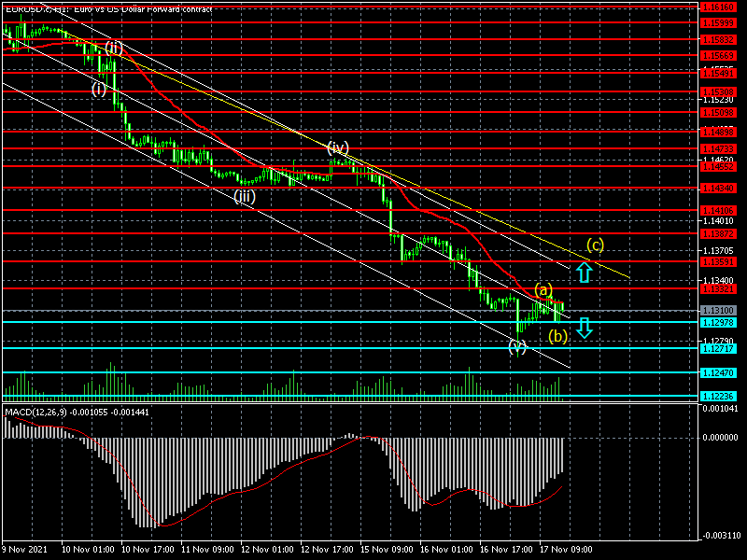The width and height of the screenshot is (747, 560).
Task: Select the yellow (a) wave label
Action: tap(543, 289)
